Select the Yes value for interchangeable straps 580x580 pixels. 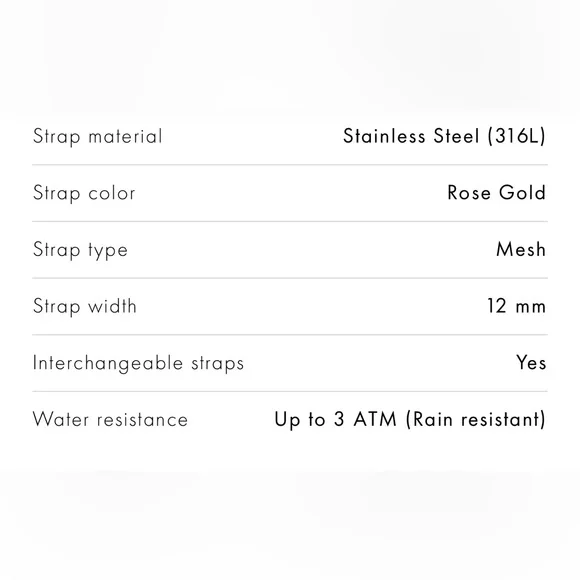[x=531, y=362]
